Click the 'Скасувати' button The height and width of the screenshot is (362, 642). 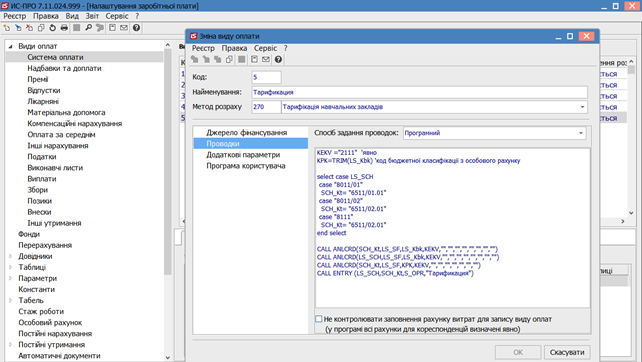coord(567,352)
